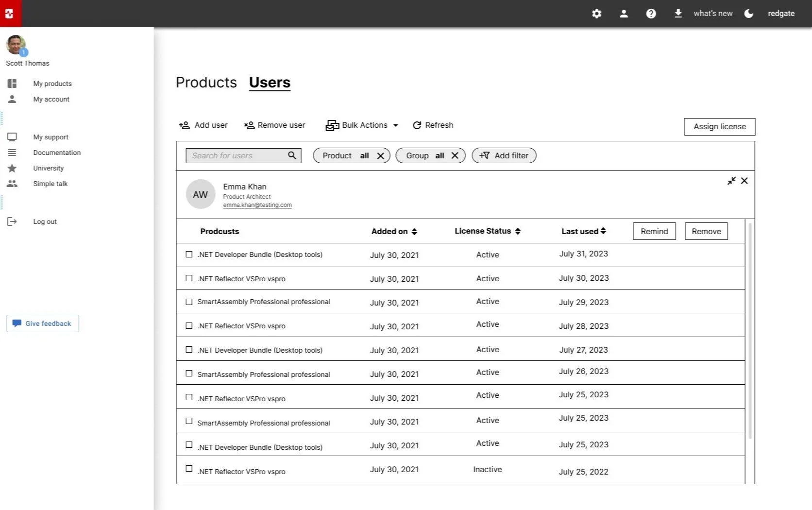Open the what's new link

pyautogui.click(x=713, y=14)
